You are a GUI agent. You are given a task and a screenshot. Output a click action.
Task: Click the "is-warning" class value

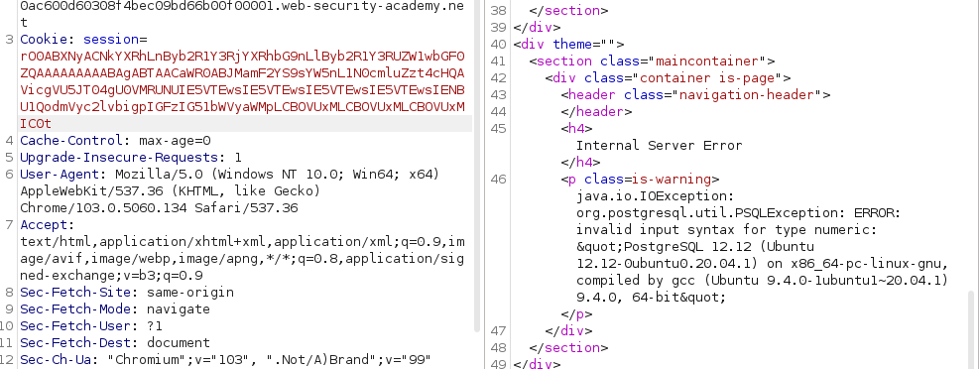[x=672, y=180]
